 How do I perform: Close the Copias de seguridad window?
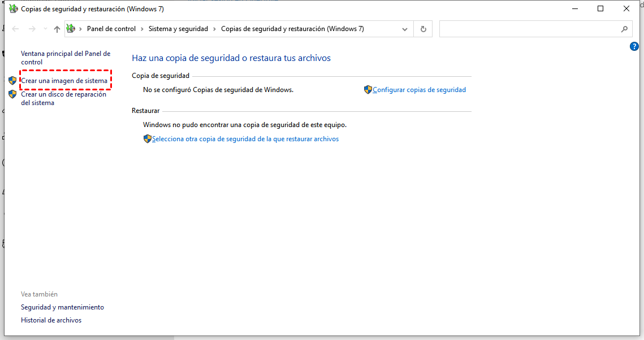tap(626, 8)
